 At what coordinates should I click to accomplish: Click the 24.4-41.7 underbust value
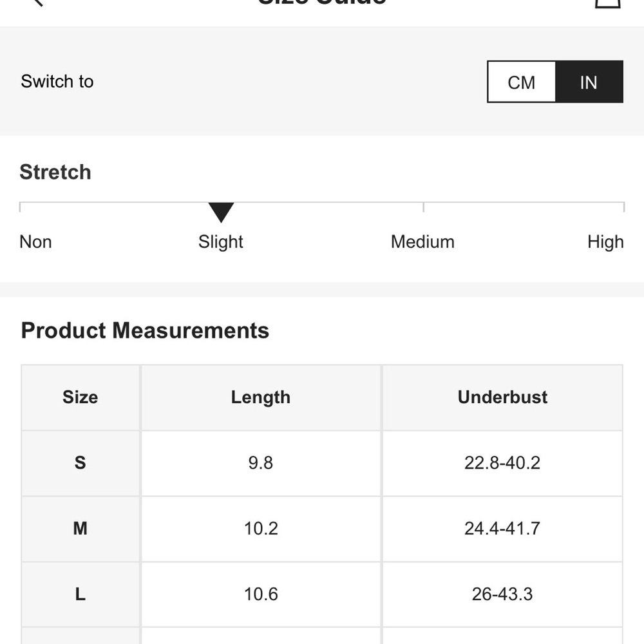point(502,529)
